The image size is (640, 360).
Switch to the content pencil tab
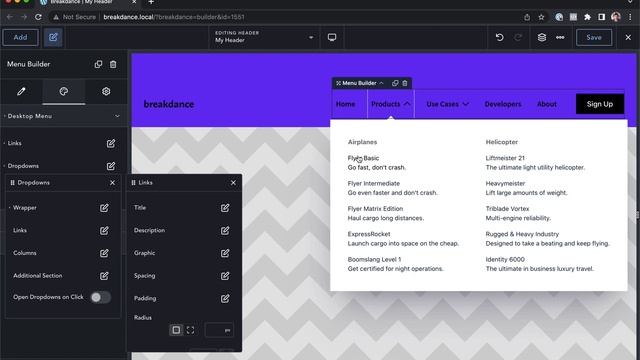click(x=21, y=91)
